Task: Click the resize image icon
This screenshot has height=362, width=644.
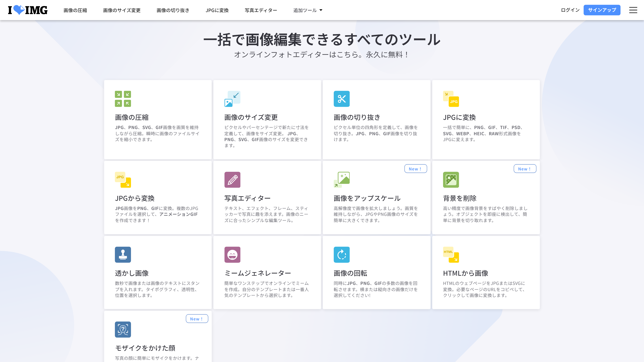Action: (232, 99)
